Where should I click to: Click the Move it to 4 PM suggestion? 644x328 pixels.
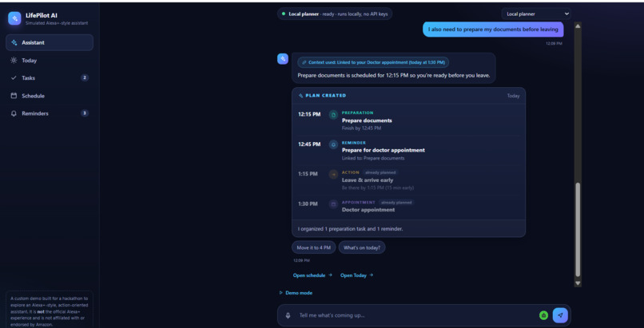(314, 247)
